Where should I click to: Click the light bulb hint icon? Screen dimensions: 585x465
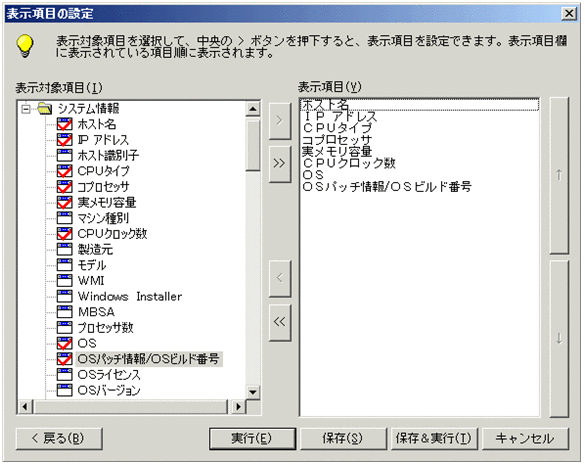pos(25,46)
